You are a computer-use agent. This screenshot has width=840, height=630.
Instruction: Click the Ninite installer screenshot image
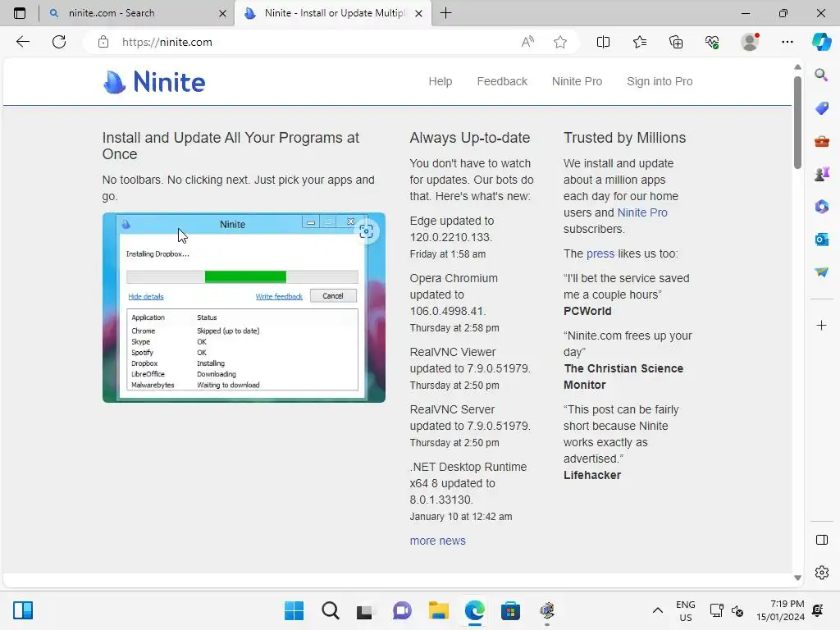tap(244, 308)
